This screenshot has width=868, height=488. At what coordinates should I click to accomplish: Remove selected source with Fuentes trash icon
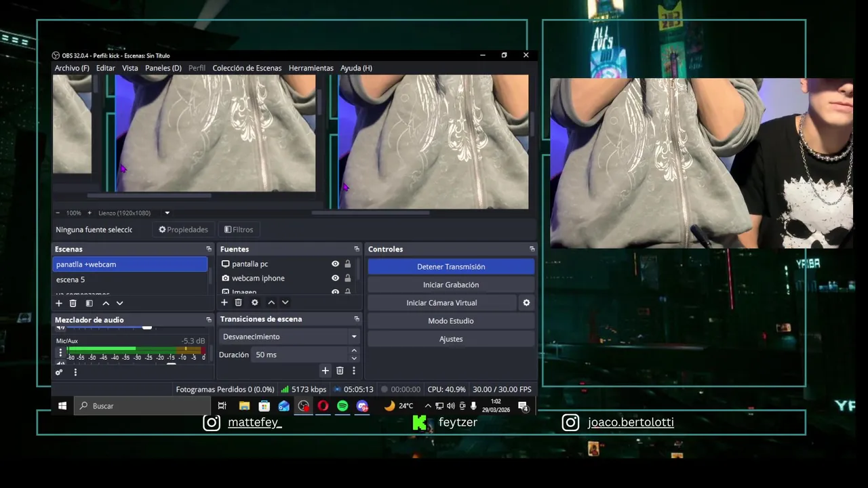tap(239, 302)
